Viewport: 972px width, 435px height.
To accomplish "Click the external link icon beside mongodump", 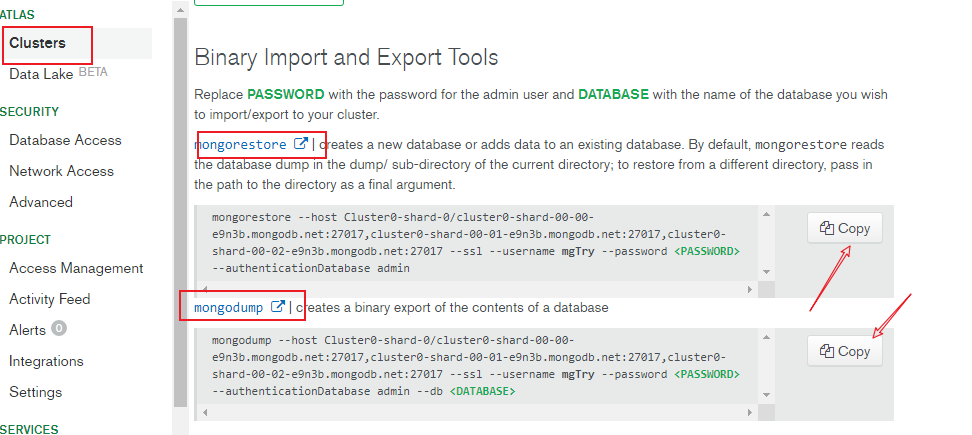I will [x=278, y=306].
